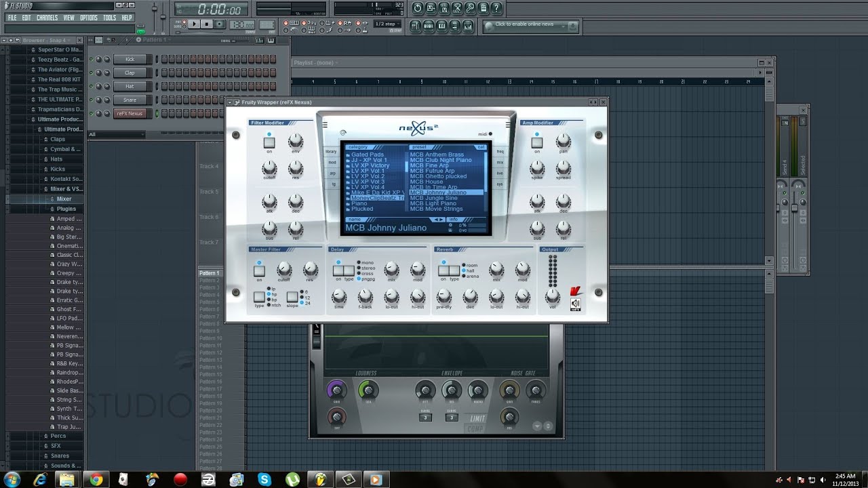Click the undo history circular arrow icon
868x488 pixels.
(417, 8)
